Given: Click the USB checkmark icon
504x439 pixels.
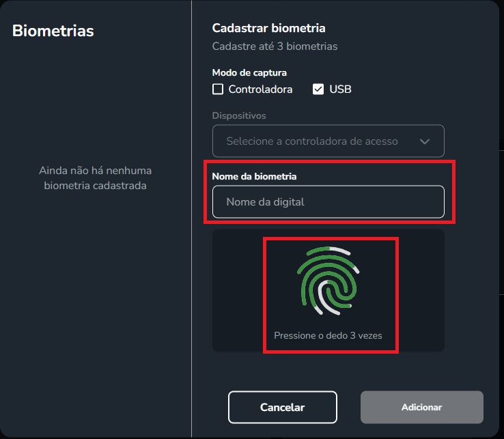Looking at the screenshot, I should coord(318,89).
